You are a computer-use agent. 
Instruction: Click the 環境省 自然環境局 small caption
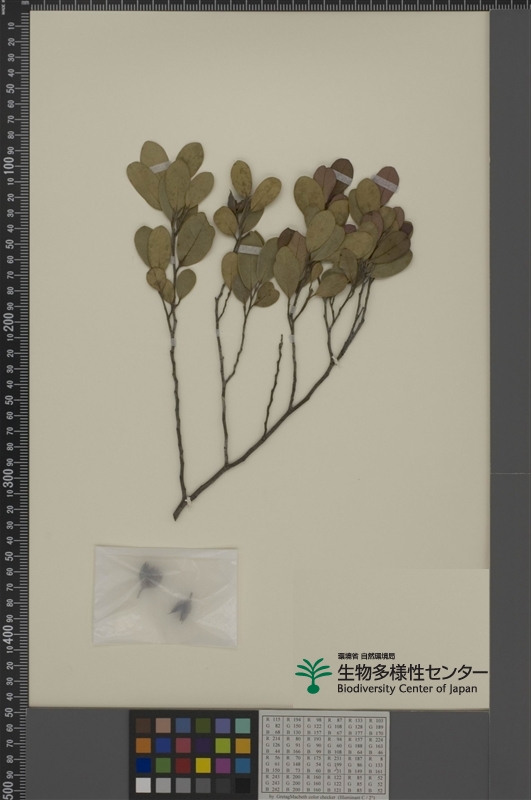pos(366,656)
